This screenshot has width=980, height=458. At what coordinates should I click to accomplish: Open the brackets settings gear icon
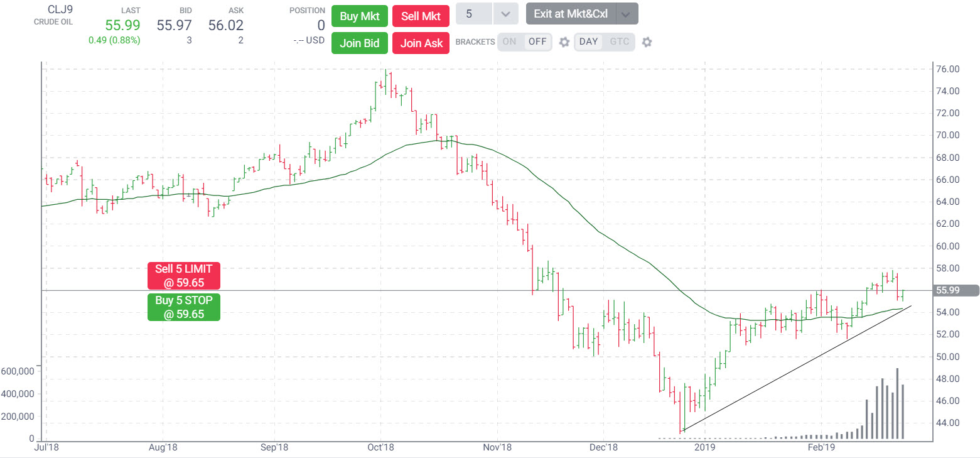(563, 41)
